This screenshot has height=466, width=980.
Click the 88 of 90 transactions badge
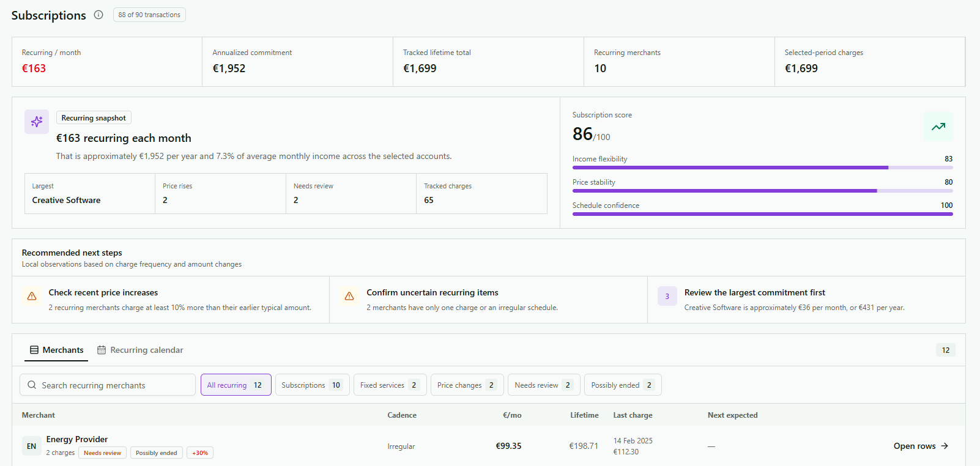point(149,15)
